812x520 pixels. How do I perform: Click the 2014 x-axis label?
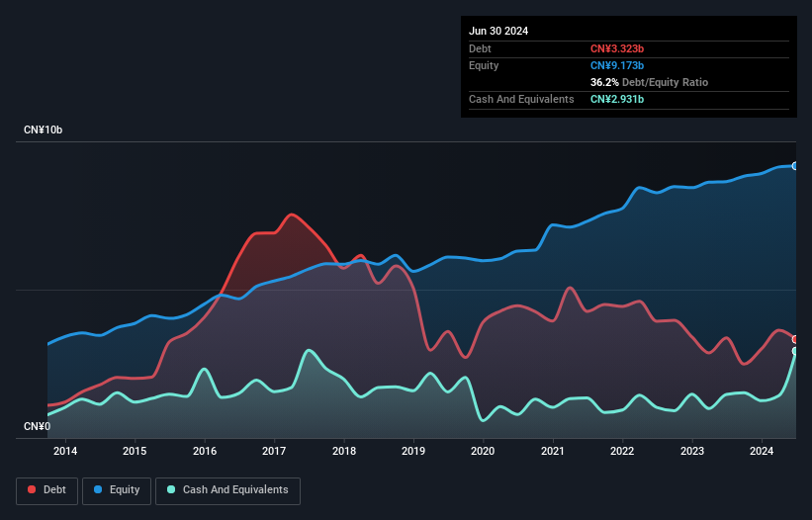65,451
